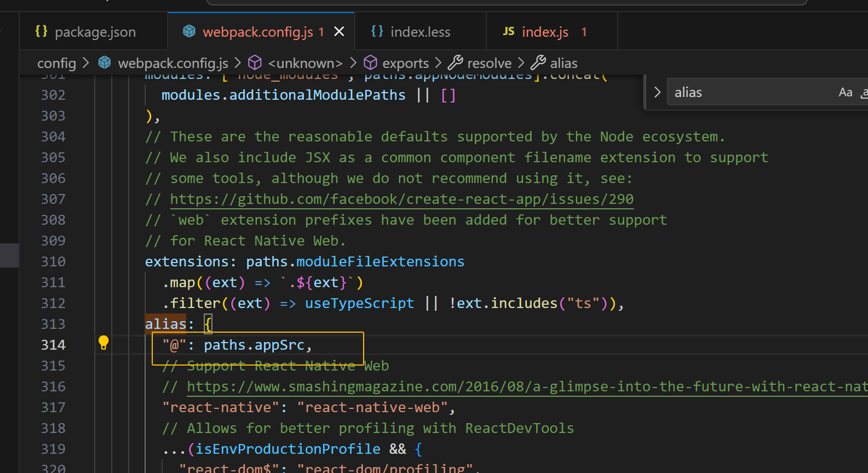Image resolution: width=868 pixels, height=473 pixels.
Task: Click line number 318 in the gutter
Action: click(x=53, y=428)
